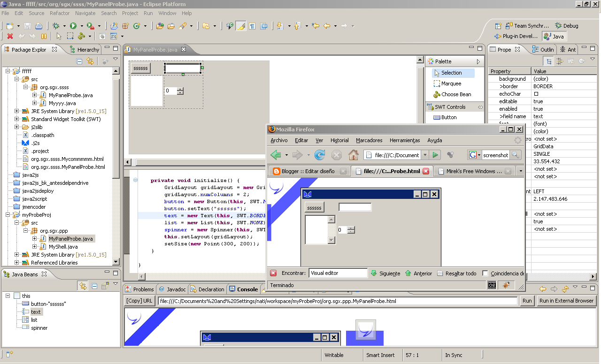The width and height of the screenshot is (601, 364).
Task: Click the Save disk icon
Action: pos(27,26)
